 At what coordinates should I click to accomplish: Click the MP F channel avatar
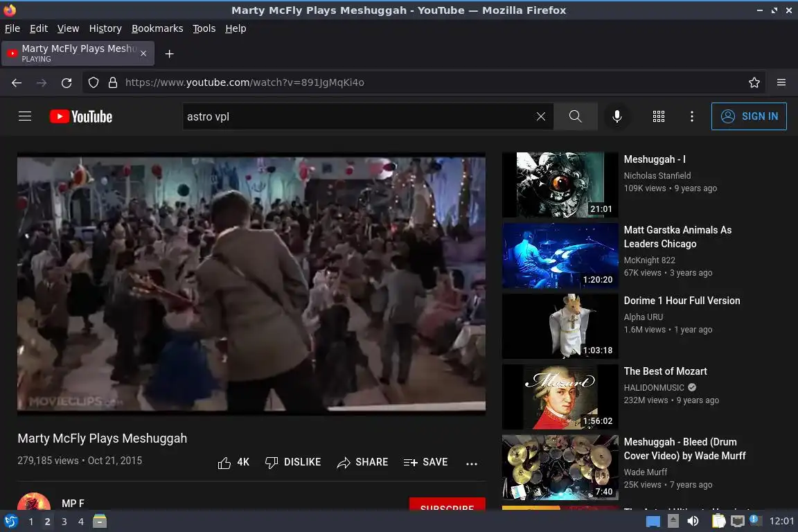pyautogui.click(x=34, y=502)
